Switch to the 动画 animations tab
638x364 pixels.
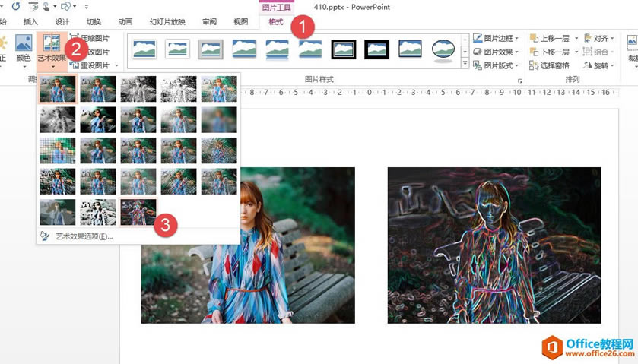[125, 22]
